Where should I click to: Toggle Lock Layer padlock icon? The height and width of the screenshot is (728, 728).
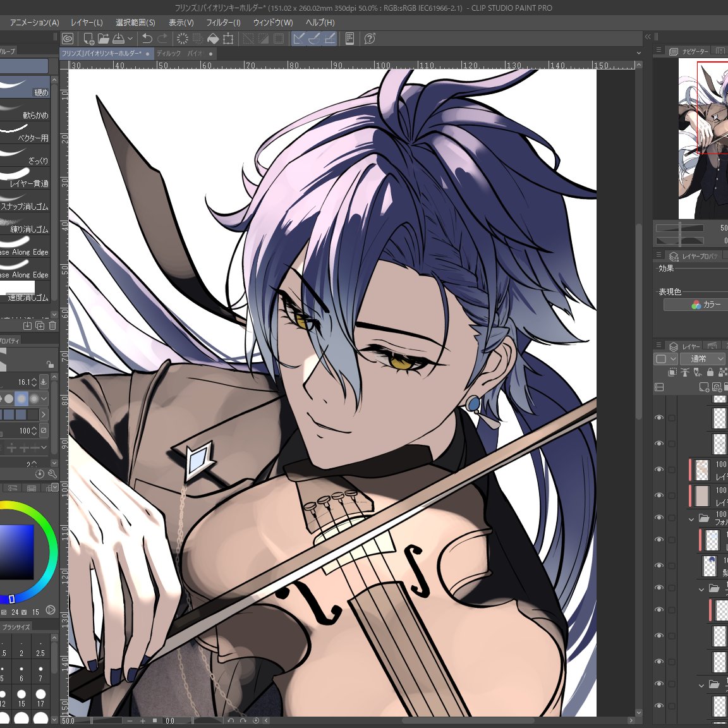[710, 372]
